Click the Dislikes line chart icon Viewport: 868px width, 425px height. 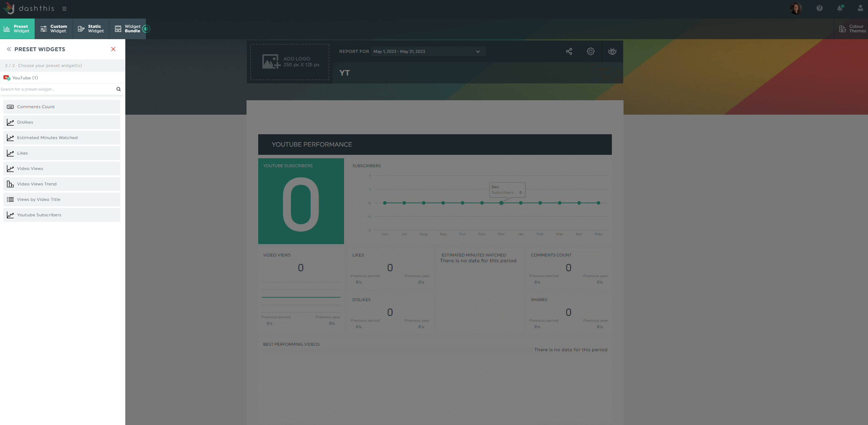(x=10, y=122)
